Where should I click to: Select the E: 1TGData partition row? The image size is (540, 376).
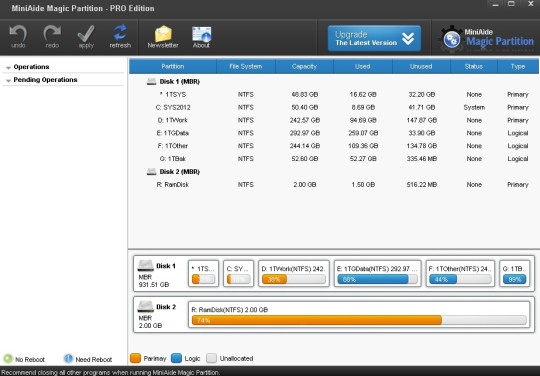[334, 133]
